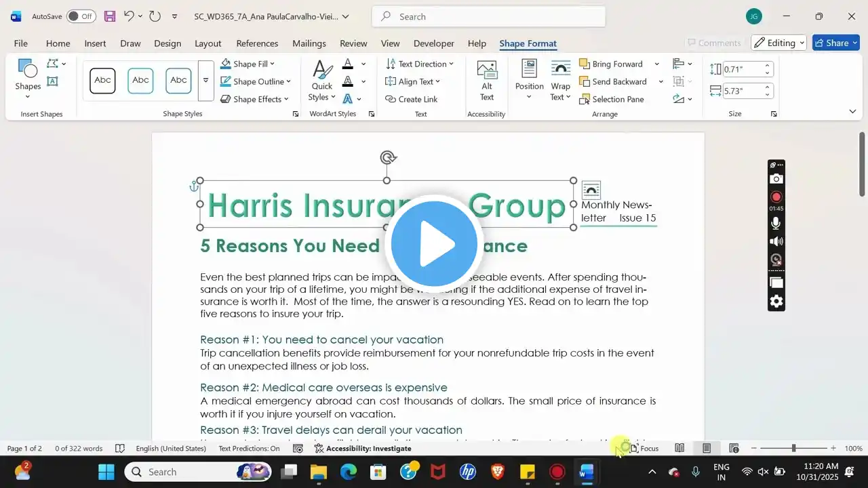Open the Windows Start menu
Image resolution: width=868 pixels, height=488 pixels.
click(x=106, y=472)
